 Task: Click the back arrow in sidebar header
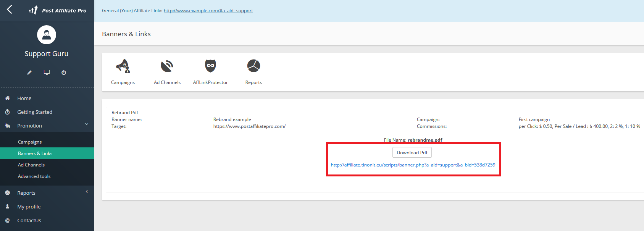pos(10,10)
